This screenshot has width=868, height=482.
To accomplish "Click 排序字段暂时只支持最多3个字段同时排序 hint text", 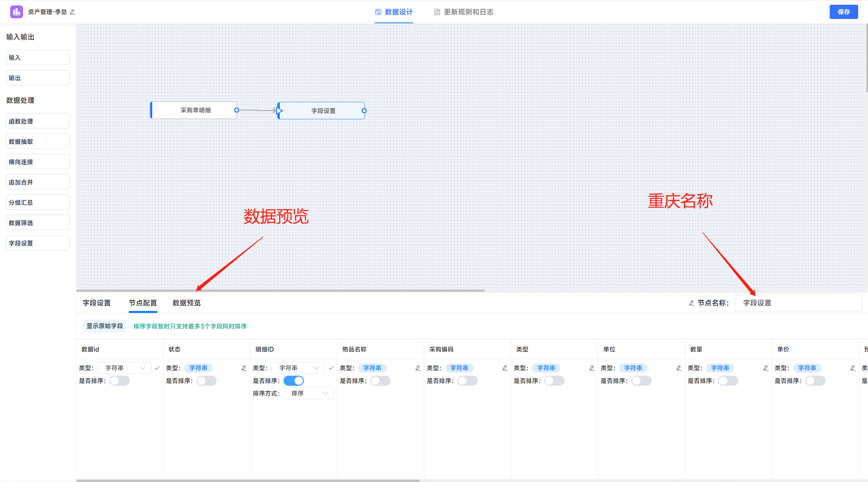I will pyautogui.click(x=190, y=326).
